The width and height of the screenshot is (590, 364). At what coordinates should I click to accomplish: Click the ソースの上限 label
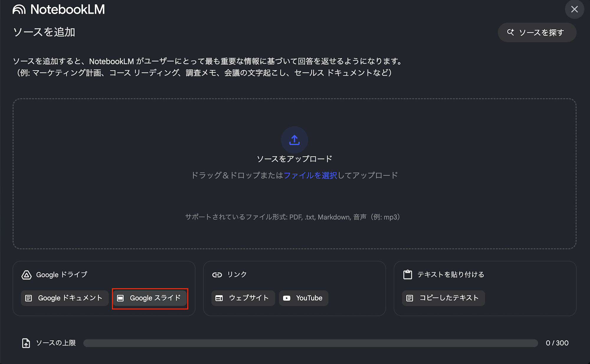(56, 343)
